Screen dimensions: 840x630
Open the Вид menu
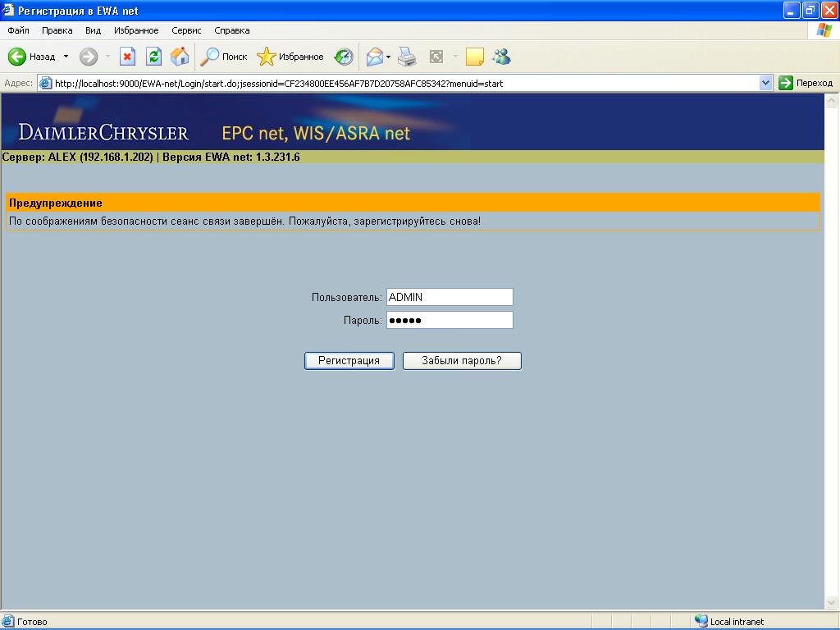[93, 30]
